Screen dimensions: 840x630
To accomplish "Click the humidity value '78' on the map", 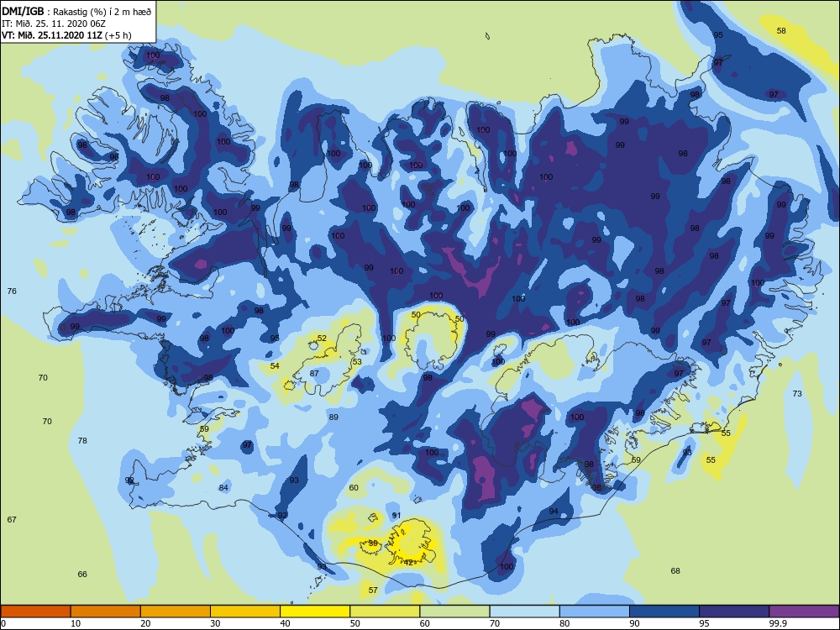I will coord(82,440).
